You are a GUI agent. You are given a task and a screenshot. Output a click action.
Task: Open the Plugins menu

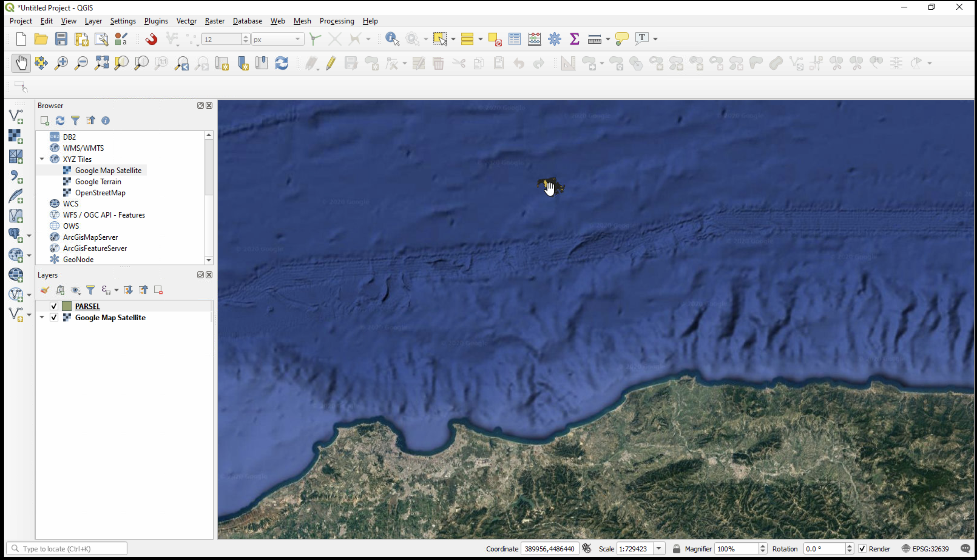tap(156, 21)
